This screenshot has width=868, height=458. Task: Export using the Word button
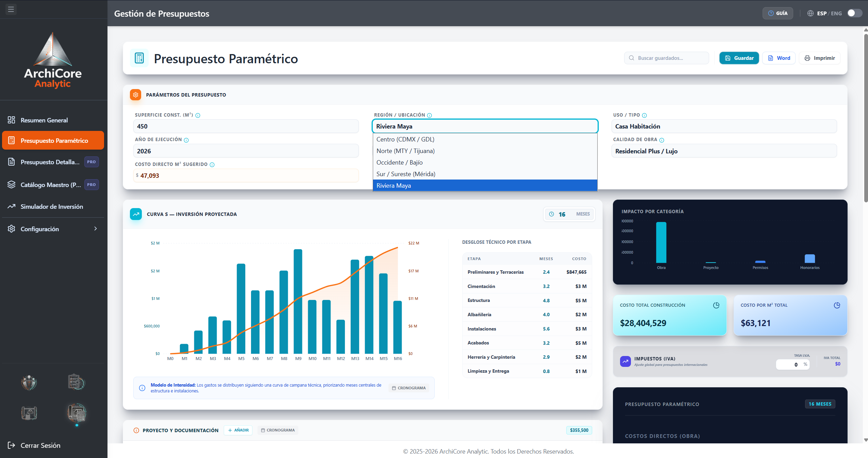click(x=779, y=58)
